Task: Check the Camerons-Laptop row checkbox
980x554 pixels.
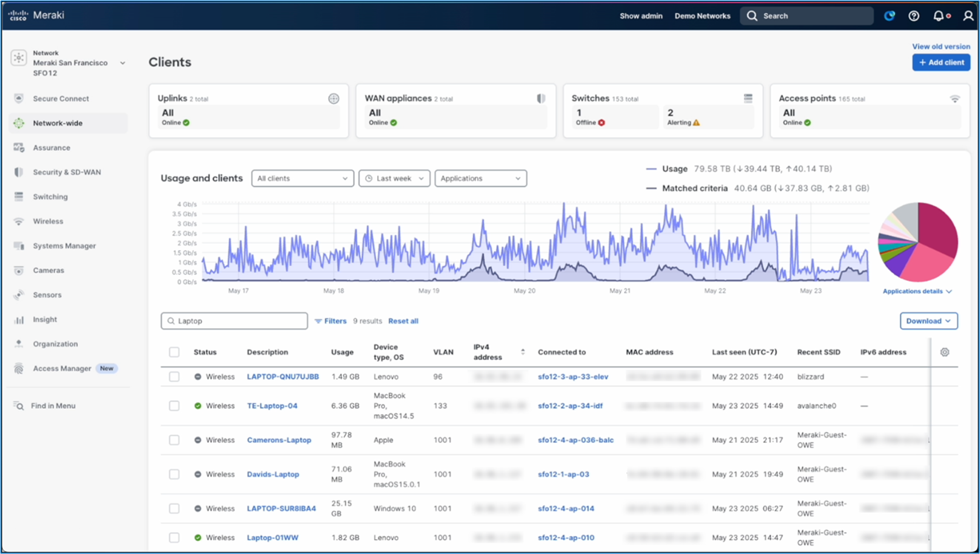Action: click(174, 440)
